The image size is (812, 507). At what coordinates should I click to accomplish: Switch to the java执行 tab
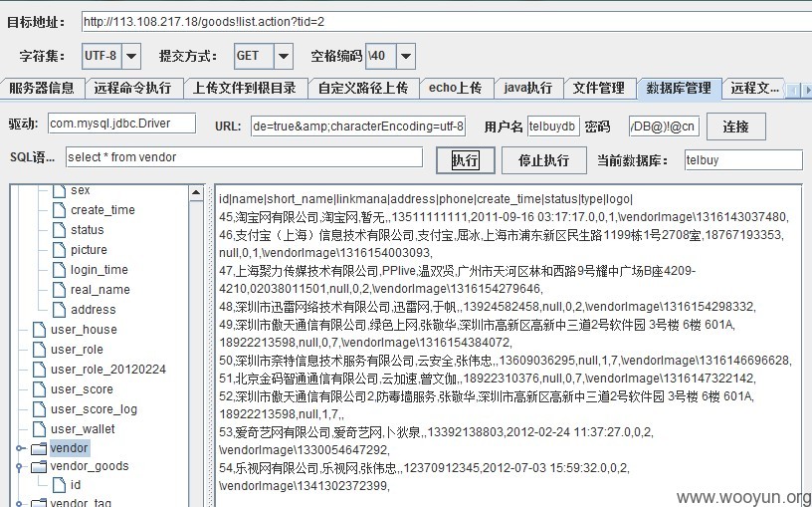pyautogui.click(x=528, y=88)
